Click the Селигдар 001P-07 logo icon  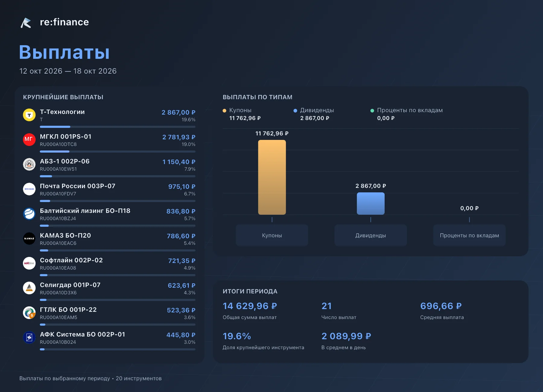[29, 288]
